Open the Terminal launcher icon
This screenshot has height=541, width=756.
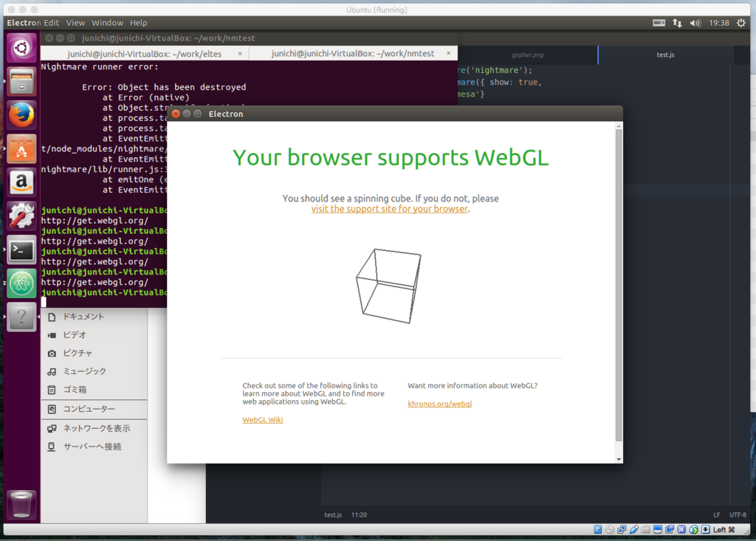coord(21,249)
